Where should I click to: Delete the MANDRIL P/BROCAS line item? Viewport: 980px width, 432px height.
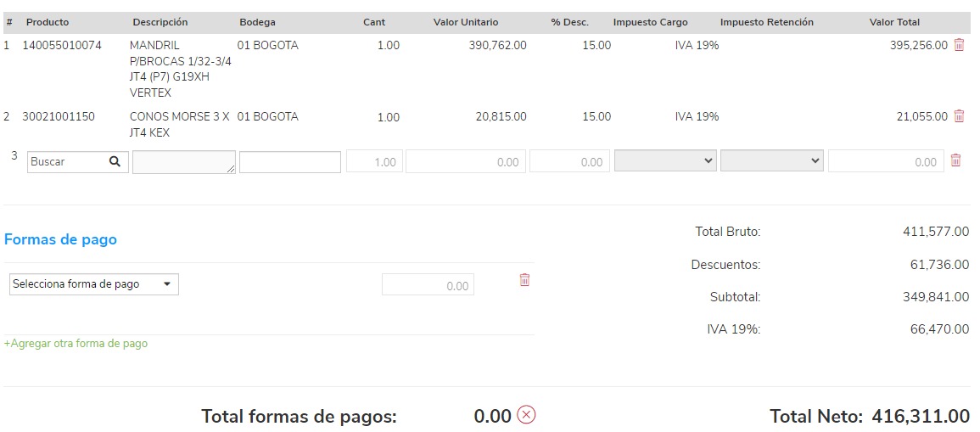[959, 45]
